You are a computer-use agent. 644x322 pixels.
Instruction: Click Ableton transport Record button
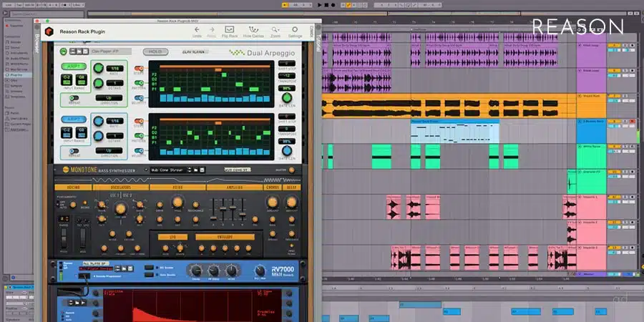coord(333,5)
